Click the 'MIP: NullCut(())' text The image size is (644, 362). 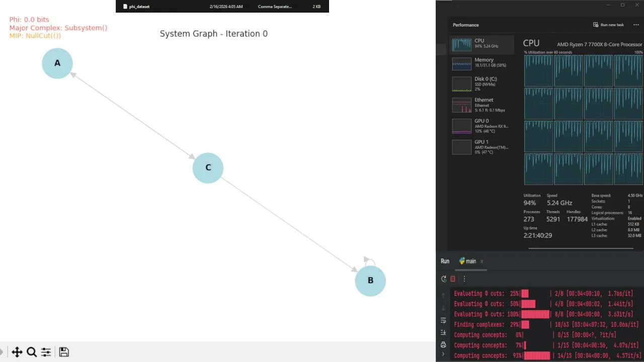(x=35, y=36)
